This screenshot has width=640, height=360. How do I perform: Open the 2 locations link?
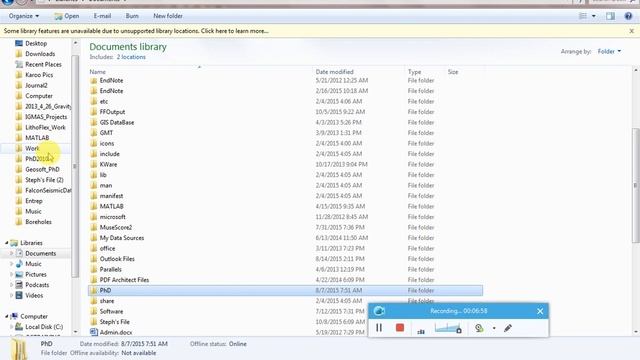pyautogui.click(x=131, y=57)
